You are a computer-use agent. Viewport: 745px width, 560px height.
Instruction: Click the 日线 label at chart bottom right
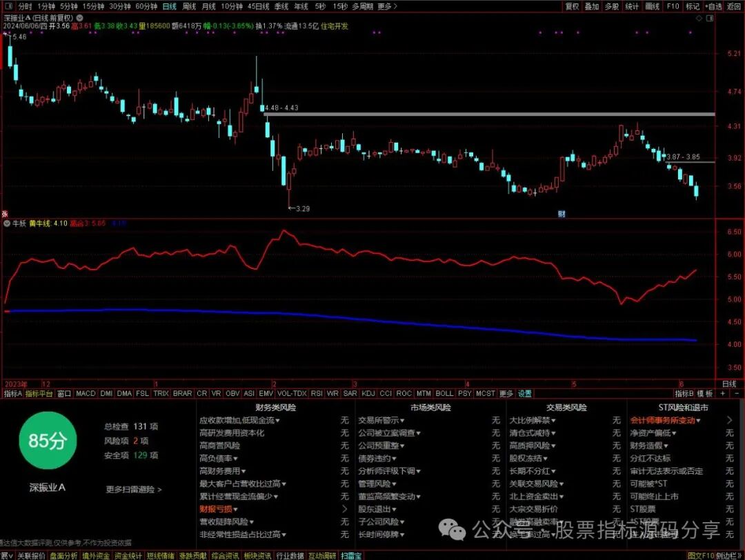pyautogui.click(x=729, y=383)
